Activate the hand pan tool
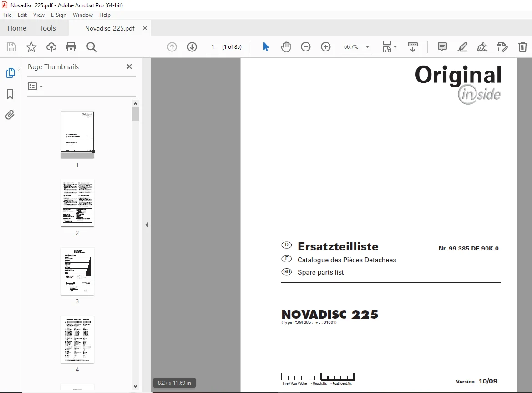 tap(286, 47)
